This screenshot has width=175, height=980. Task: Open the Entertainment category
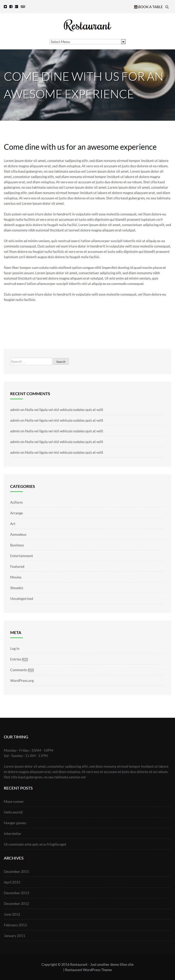click(22, 556)
